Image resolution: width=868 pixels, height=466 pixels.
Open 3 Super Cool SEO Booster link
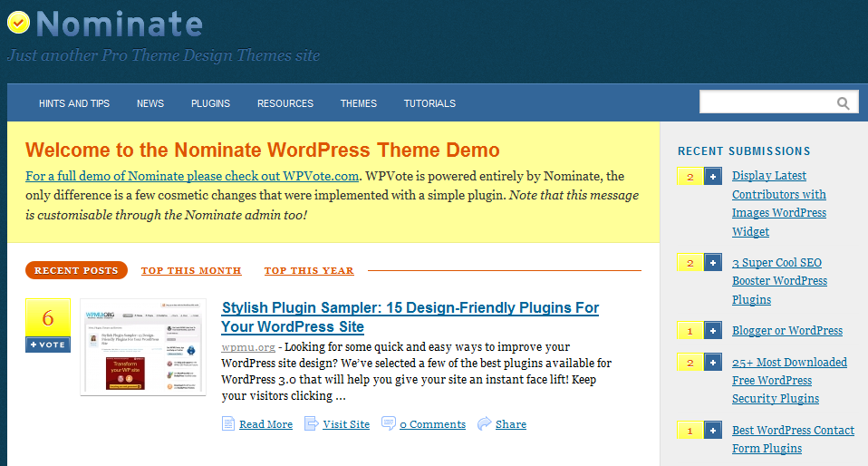(779, 281)
